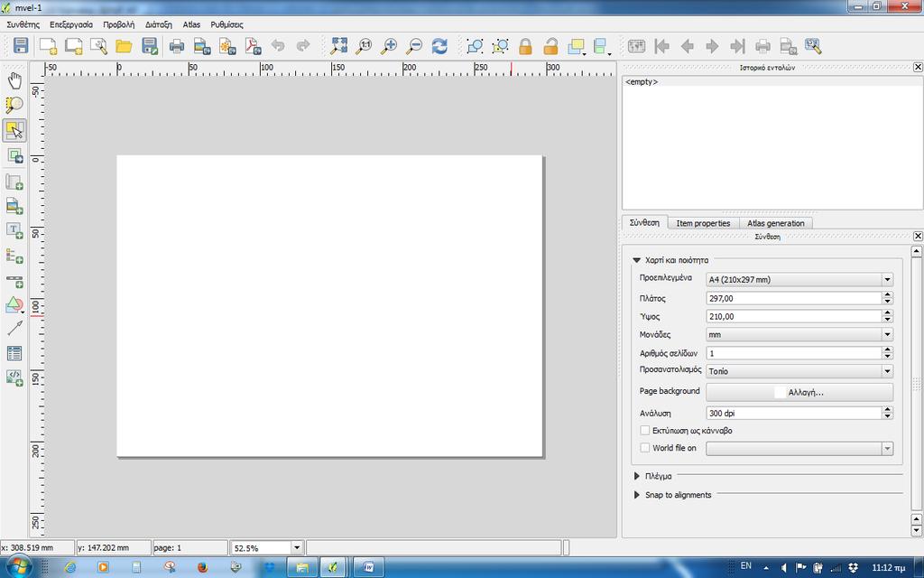Click the Ανάλυση 300 dpi field
This screenshot has width=924, height=578.
click(x=794, y=414)
